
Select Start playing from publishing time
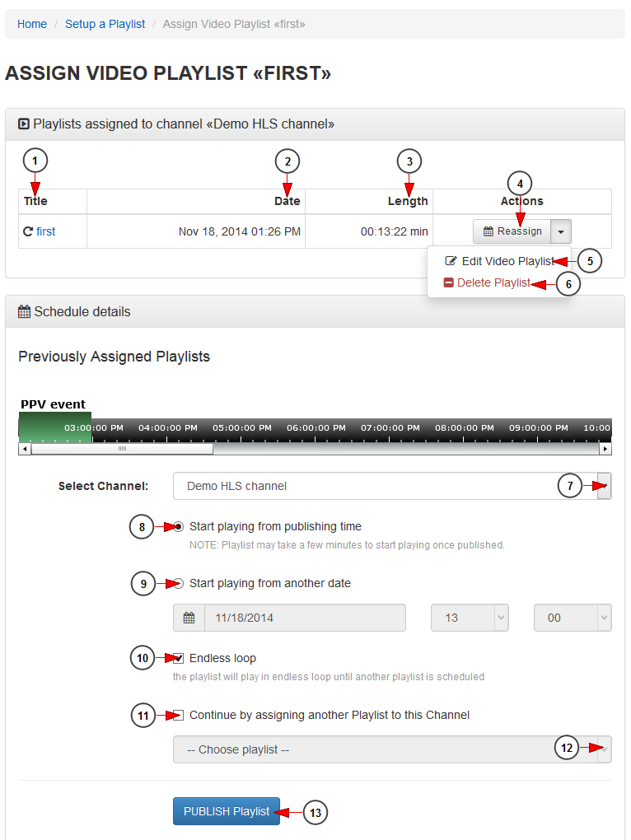[x=179, y=526]
